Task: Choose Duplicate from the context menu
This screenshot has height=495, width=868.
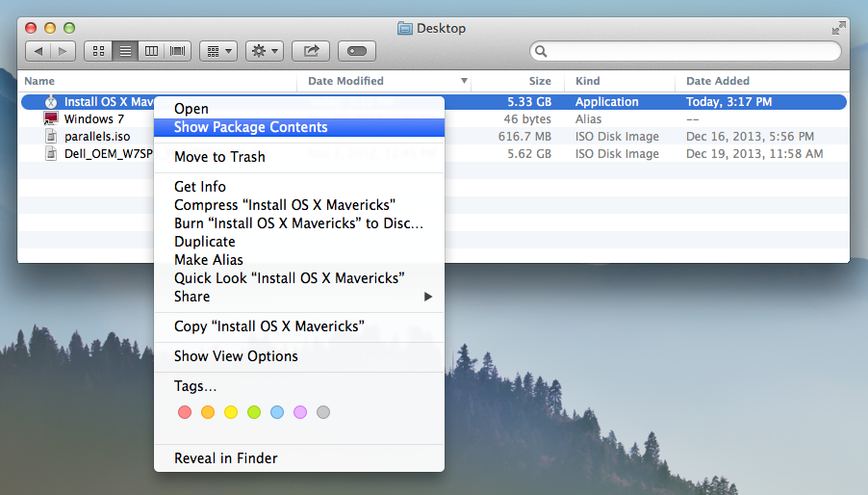Action: 299,242
